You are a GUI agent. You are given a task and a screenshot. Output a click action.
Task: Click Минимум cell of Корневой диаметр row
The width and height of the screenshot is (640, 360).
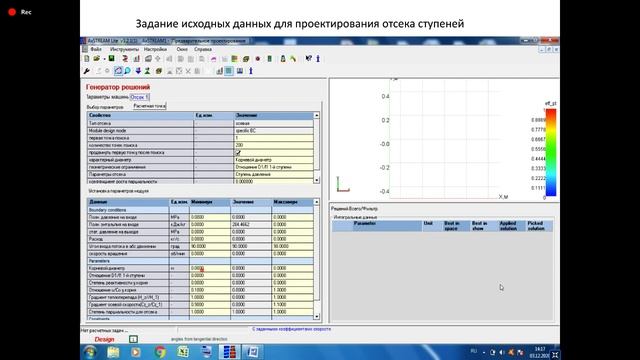[x=210, y=268]
